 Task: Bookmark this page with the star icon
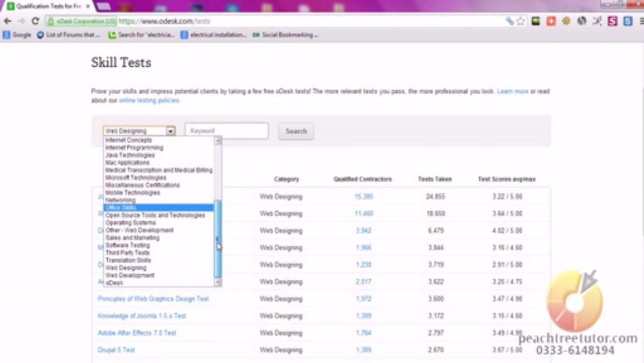pyautogui.click(x=521, y=21)
